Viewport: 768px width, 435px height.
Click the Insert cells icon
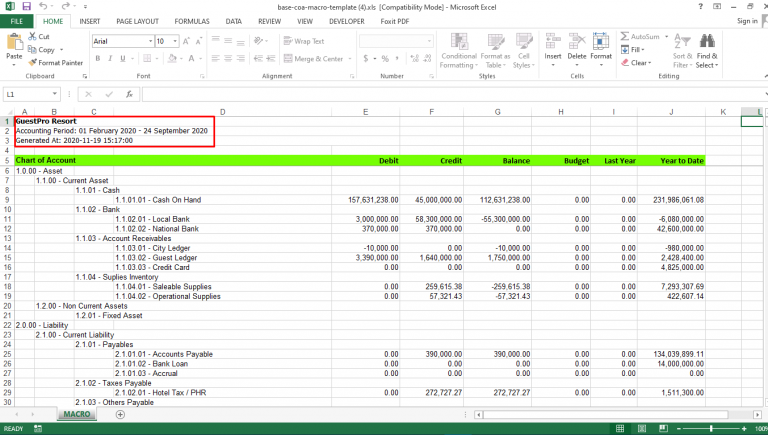coord(553,45)
